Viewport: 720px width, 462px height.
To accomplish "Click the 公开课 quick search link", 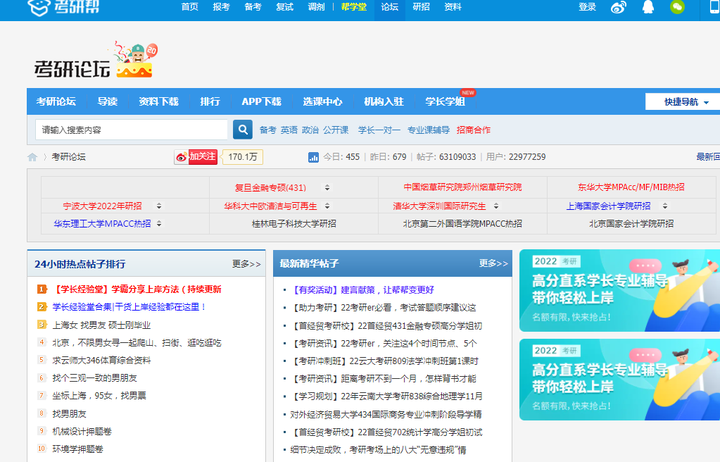I will click(x=336, y=130).
